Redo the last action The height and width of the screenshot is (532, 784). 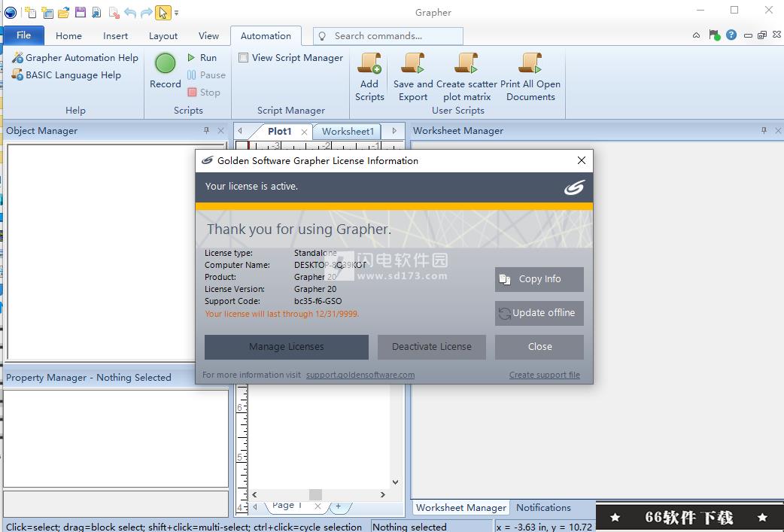pyautogui.click(x=147, y=12)
